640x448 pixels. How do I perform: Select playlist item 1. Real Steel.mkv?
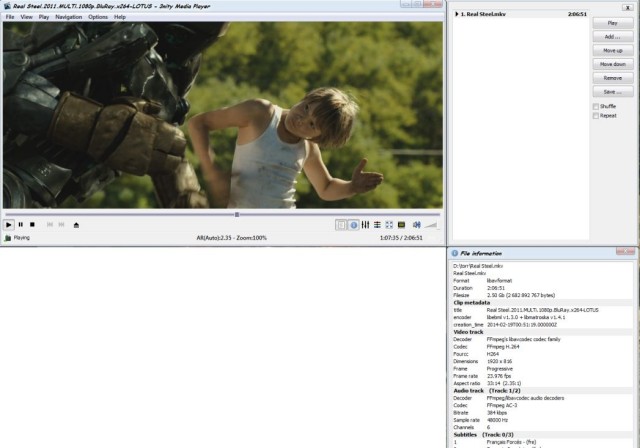(521, 14)
